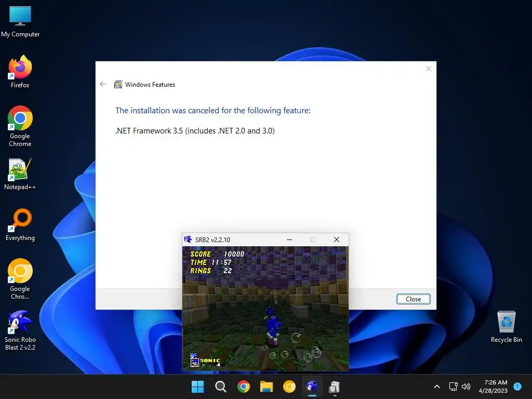532x399 pixels.
Task: Open Chrome from the taskbar
Action: coord(244,387)
